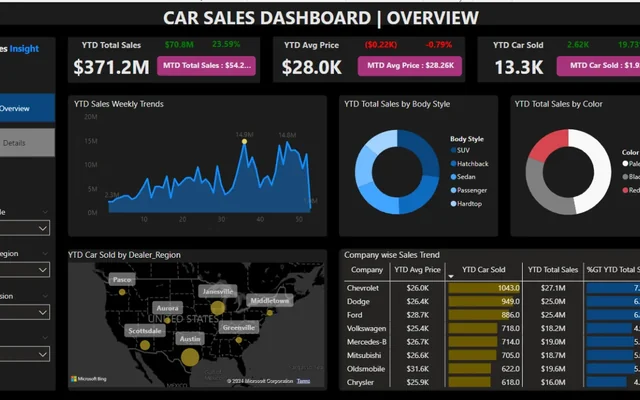640x400 pixels.
Task: Select the Greenville bubble on the map
Action: pyautogui.click(x=239, y=340)
